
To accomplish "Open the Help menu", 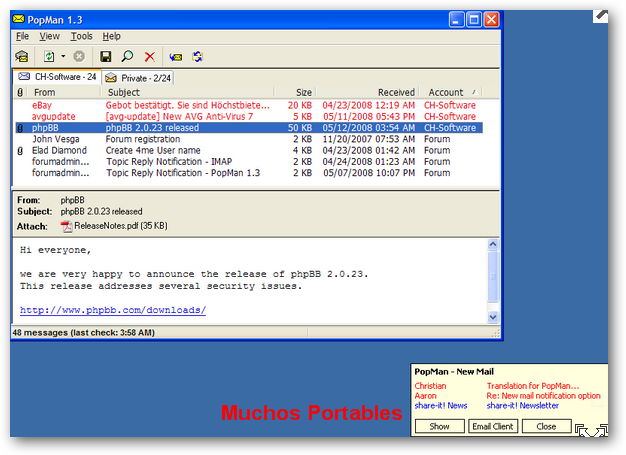I will (111, 36).
